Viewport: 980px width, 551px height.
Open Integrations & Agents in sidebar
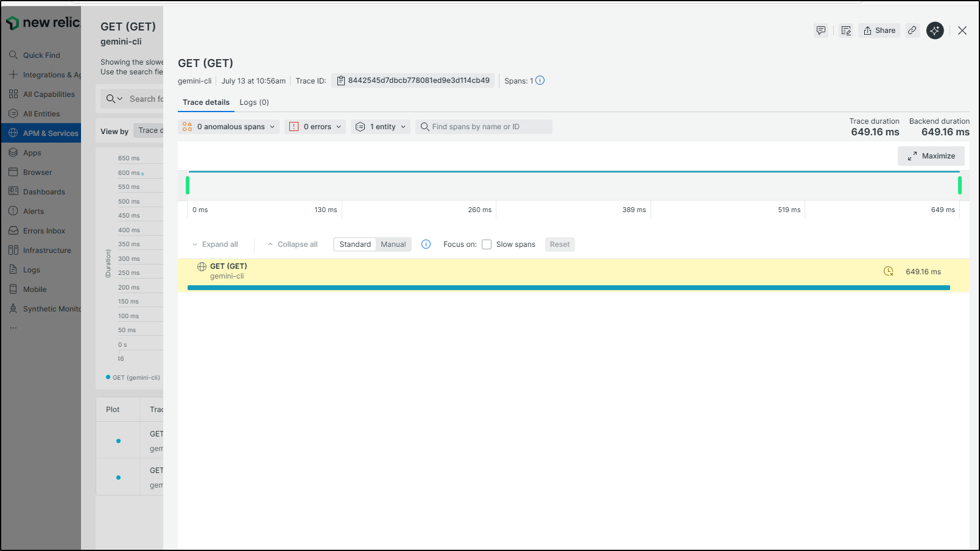(x=41, y=75)
